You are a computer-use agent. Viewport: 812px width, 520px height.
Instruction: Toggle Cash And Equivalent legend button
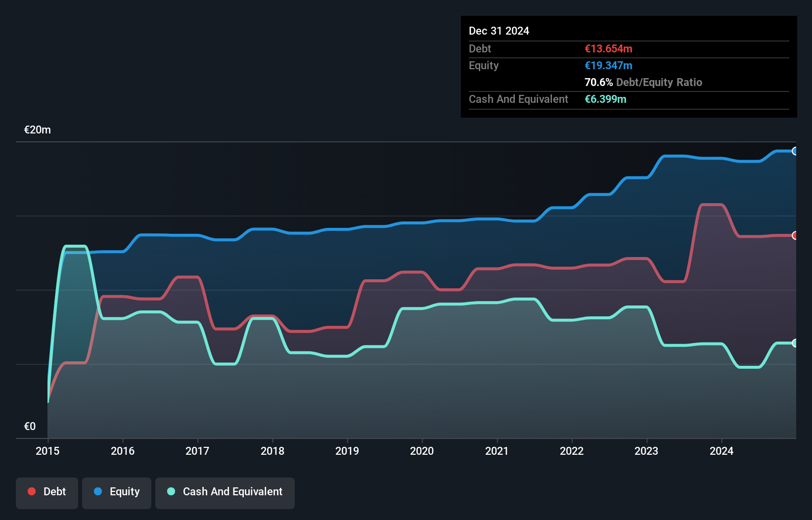pos(225,493)
